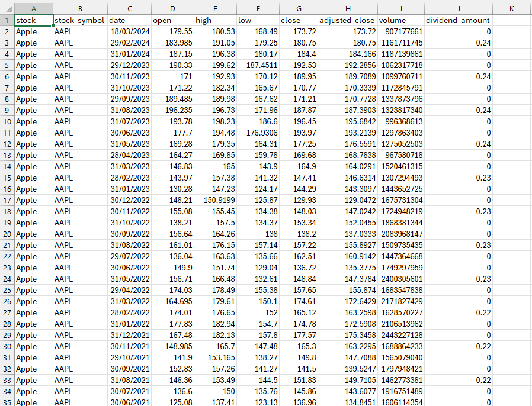Select volume cell 1462773381

pos(401,380)
